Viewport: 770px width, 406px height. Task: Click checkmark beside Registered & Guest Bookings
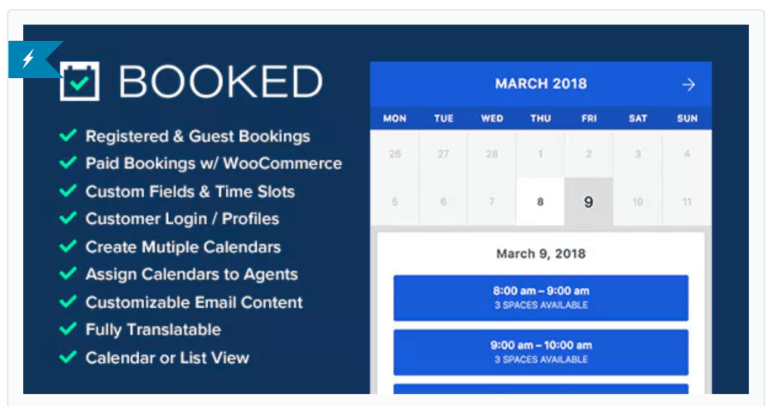pos(68,135)
